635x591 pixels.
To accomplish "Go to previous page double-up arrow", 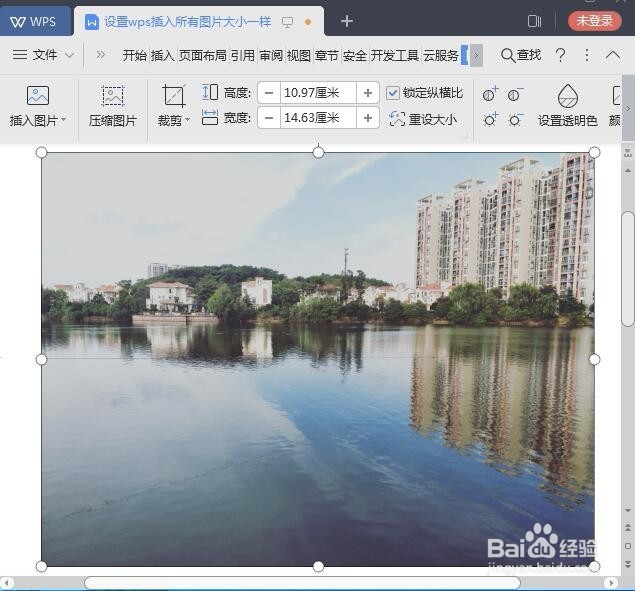I will click(628, 527).
